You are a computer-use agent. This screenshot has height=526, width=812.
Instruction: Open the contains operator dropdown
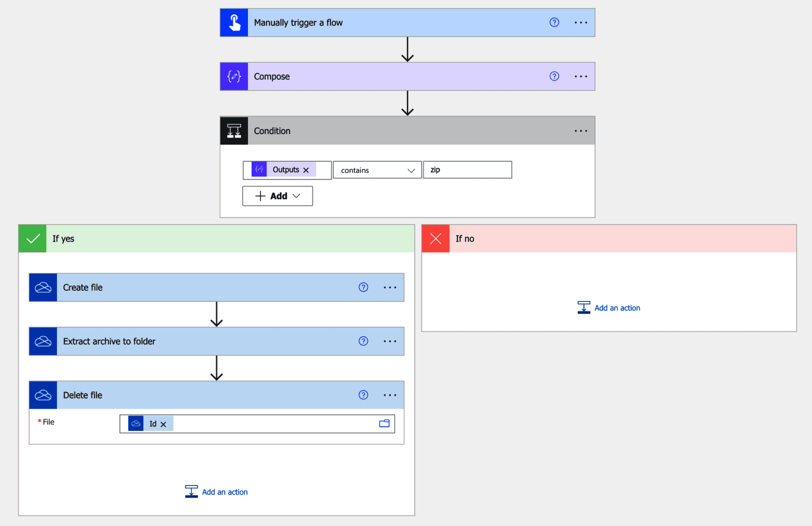411,170
